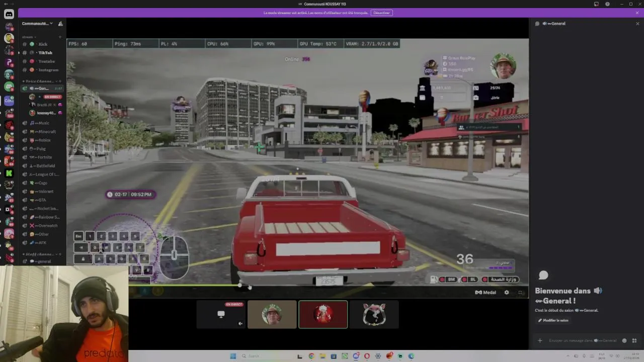Close the General chat side panel
This screenshot has height=362, width=644.
pos(637,24)
